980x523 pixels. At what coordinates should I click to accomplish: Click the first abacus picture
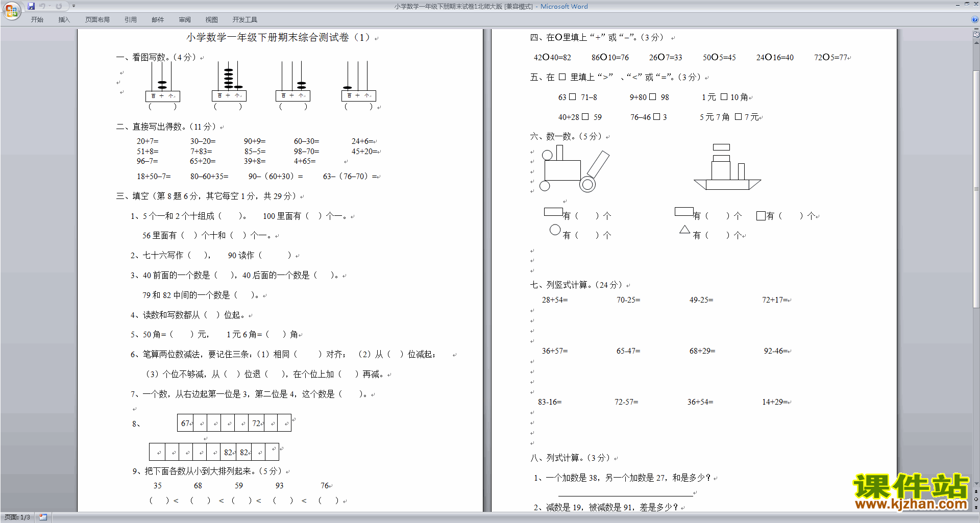163,82
